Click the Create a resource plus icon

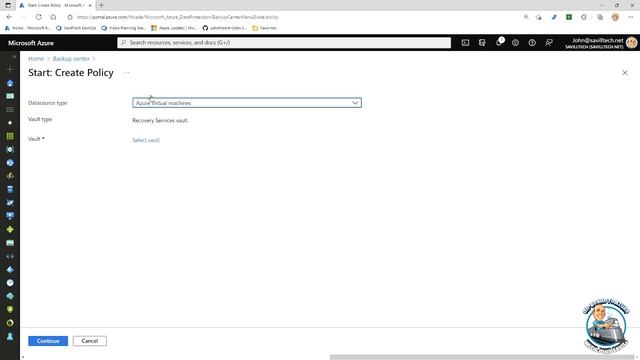pyautogui.click(x=10, y=69)
